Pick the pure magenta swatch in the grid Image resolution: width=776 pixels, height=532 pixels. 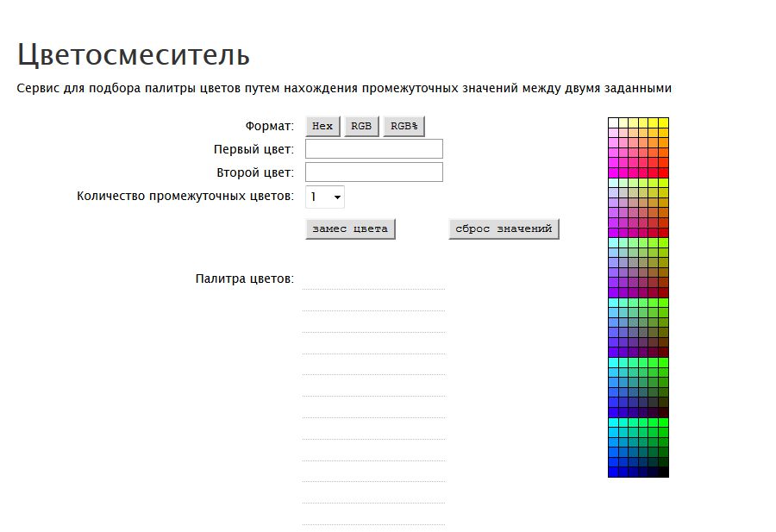point(613,172)
